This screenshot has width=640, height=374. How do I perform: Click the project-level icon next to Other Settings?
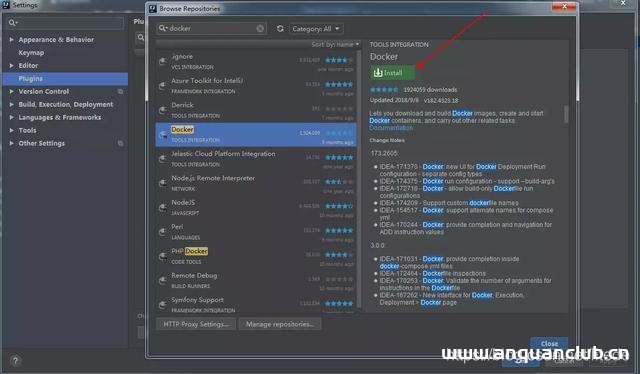pyautogui.click(x=120, y=143)
